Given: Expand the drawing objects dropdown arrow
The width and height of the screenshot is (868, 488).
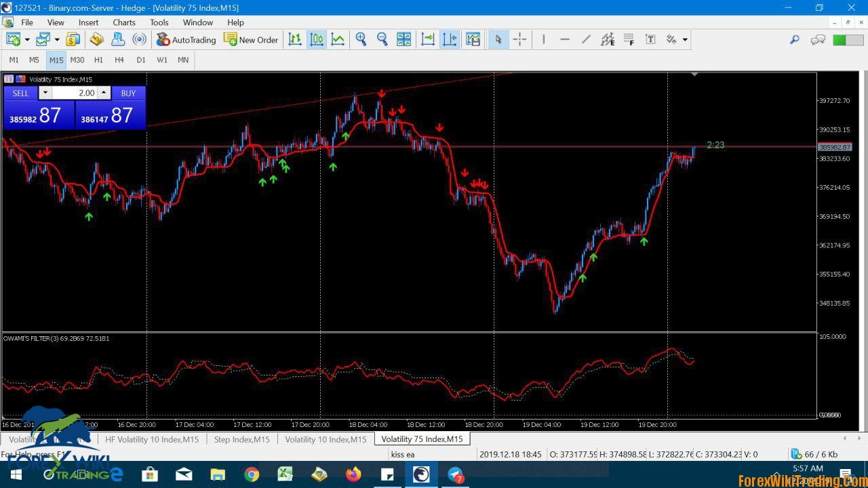Looking at the screenshot, I should click(x=685, y=39).
